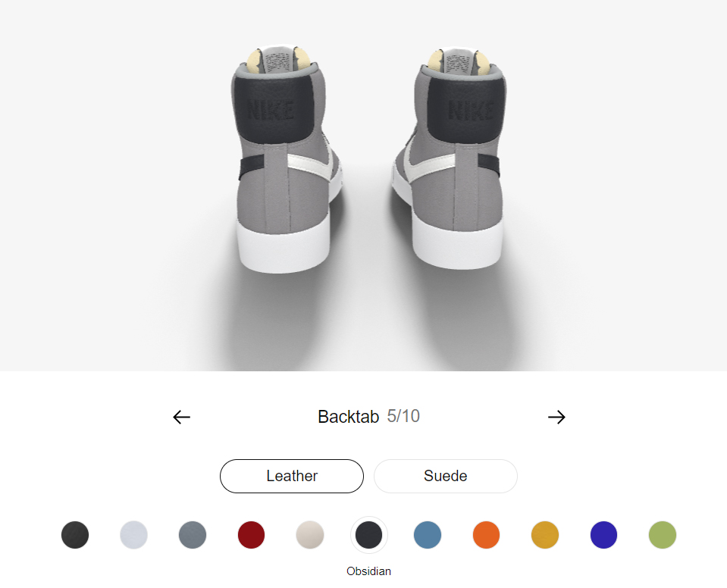Choose the royal blue color swatch
The image size is (727, 588).
click(x=603, y=535)
